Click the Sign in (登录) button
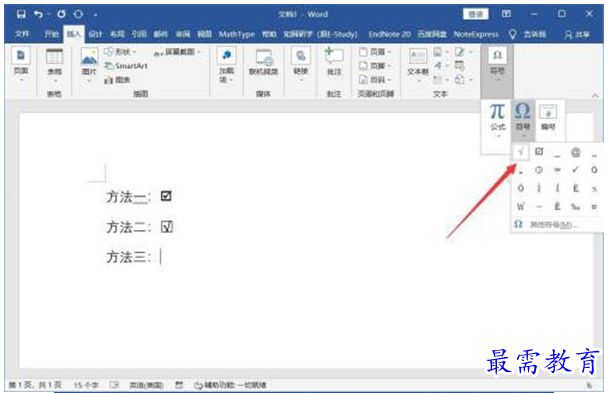This screenshot has width=608, height=393. tap(476, 14)
